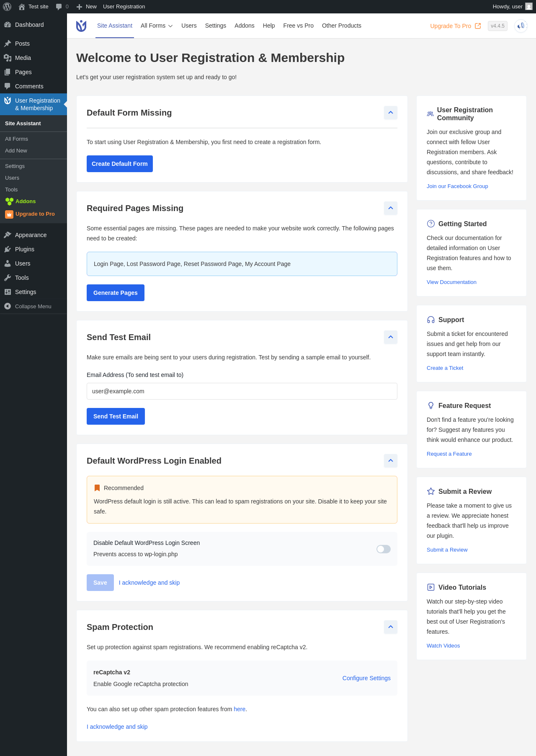Click the Create Default Form button
Image resolution: width=536 pixels, height=756 pixels.
119,164
